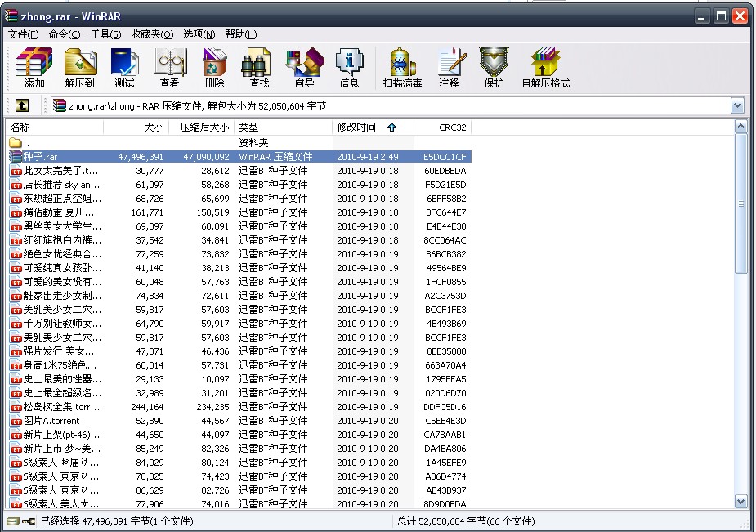This screenshot has width=756, height=532.
Task: Select file 此女太完美了.t…
Action: pos(61,171)
